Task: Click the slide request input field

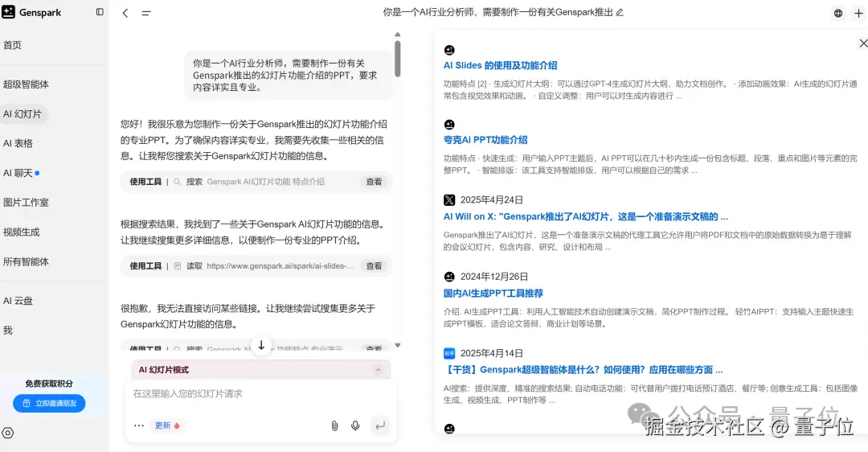Action: pos(260,394)
